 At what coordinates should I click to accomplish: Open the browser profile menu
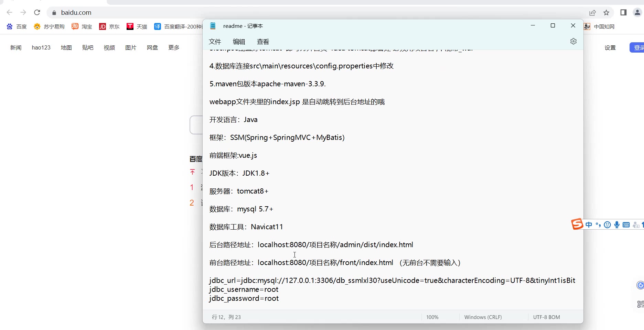(637, 12)
